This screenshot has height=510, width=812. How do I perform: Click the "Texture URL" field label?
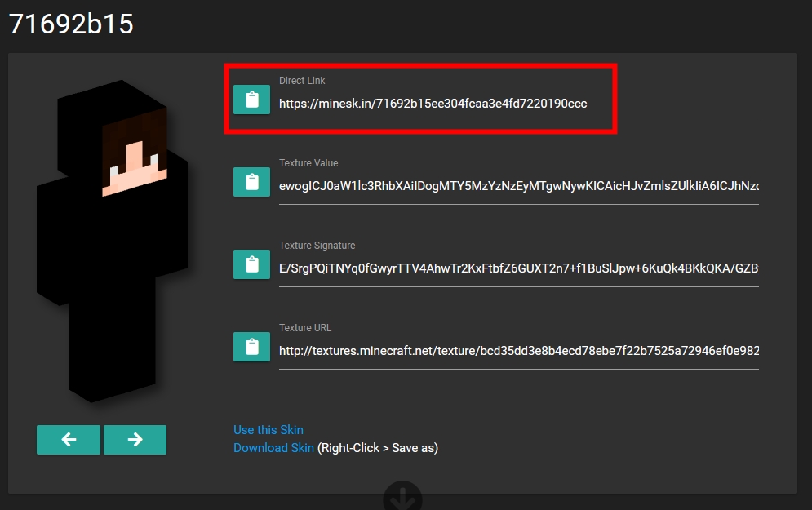click(305, 328)
